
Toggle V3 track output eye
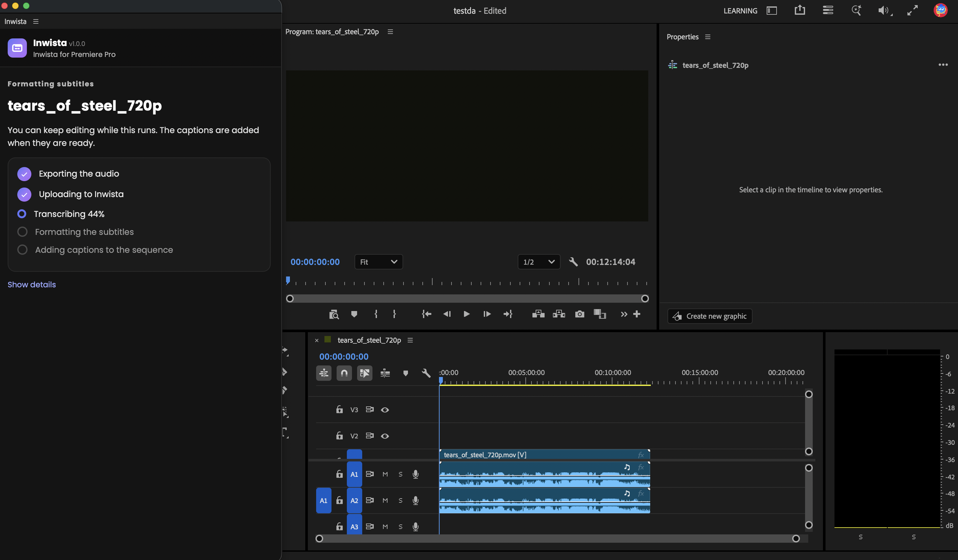click(385, 410)
